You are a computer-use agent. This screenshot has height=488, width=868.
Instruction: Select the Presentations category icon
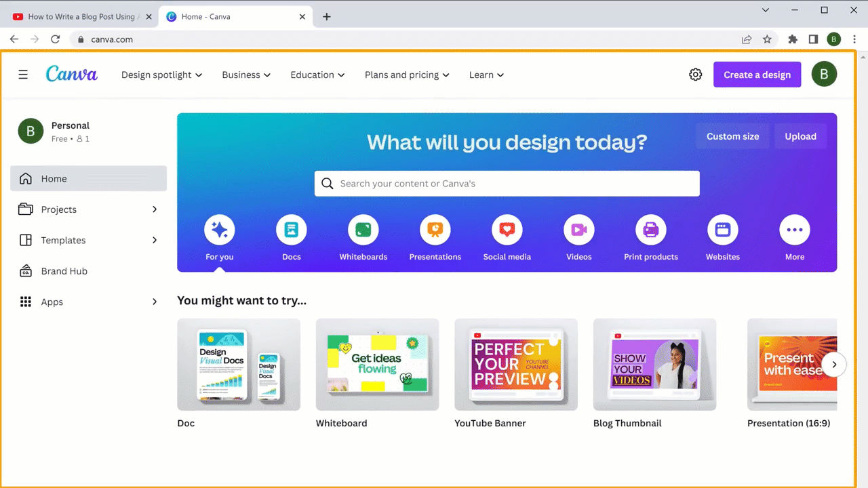[x=435, y=230]
